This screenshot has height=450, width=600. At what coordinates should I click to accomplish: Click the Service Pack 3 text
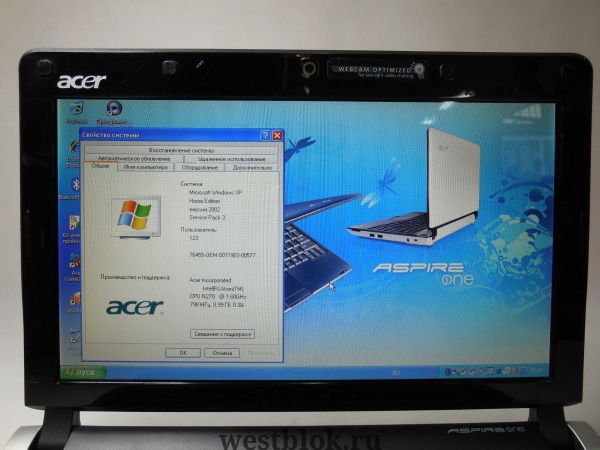click(x=207, y=217)
